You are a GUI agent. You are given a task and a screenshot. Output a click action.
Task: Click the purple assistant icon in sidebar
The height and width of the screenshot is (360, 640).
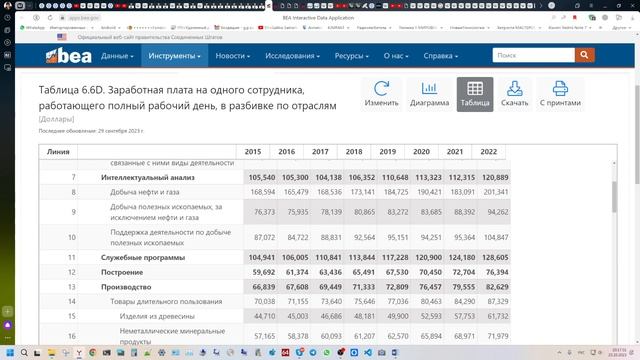pos(7,325)
